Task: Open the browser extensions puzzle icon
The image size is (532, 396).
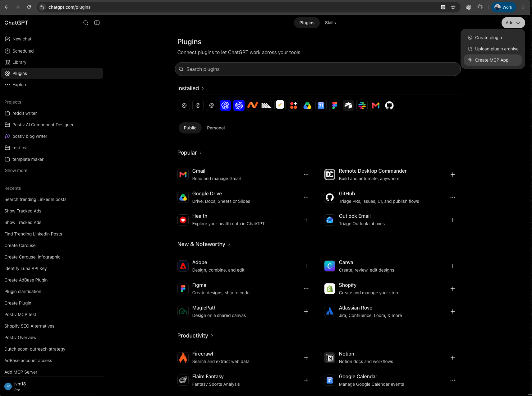Action: coord(480,7)
